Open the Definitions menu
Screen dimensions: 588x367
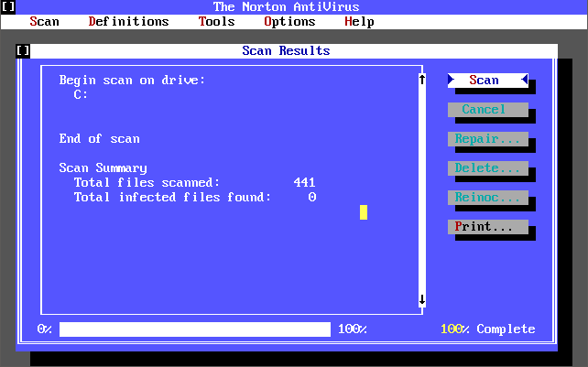coord(128,21)
